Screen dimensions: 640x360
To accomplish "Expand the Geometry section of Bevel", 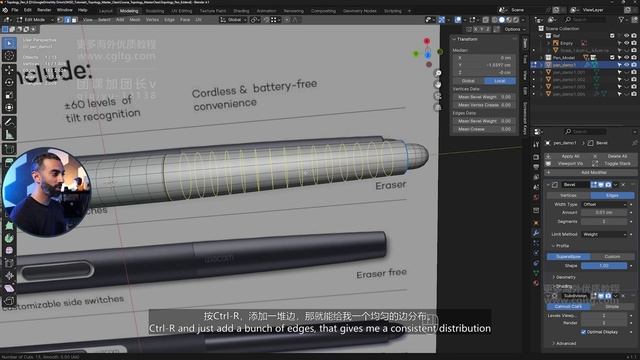I will click(563, 277).
